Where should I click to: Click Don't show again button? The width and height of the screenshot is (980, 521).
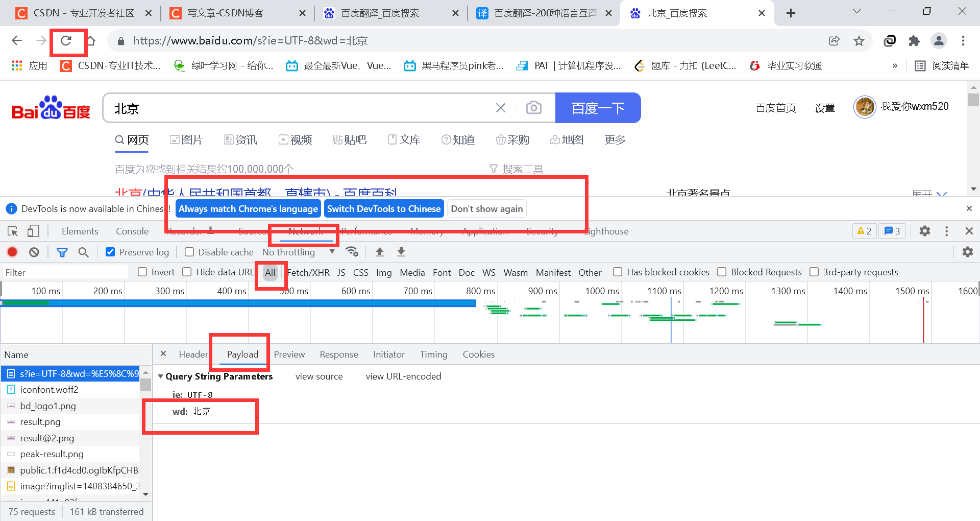(487, 208)
